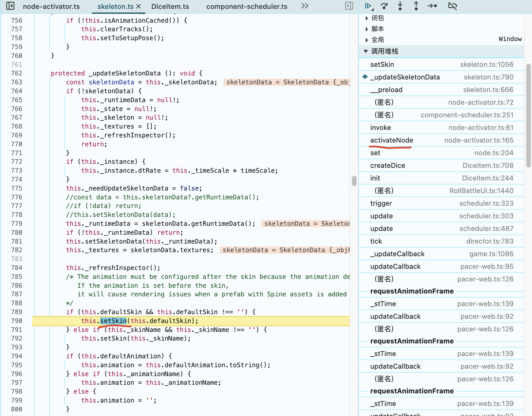The height and width of the screenshot is (416, 532).
Task: Collapse the 调用堆栈 call stack panel
Action: (x=441, y=51)
